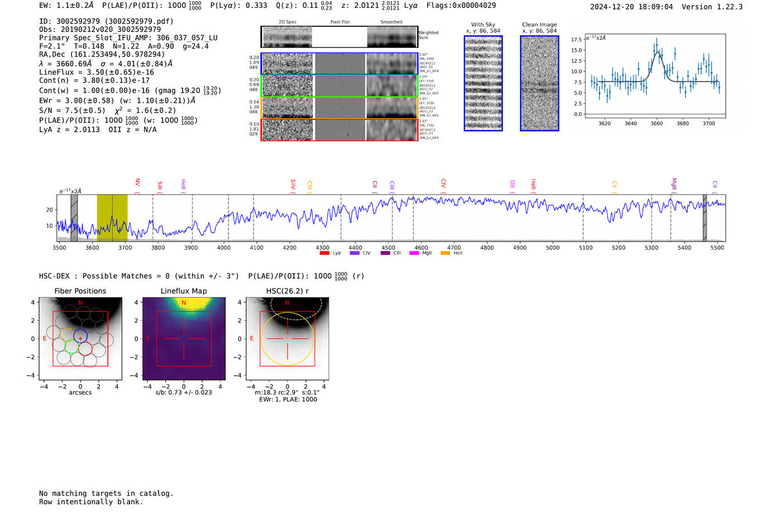Click the EWr: 1, PLAE: 1000 caption
This screenshot has height=532, width=782.
click(x=288, y=399)
